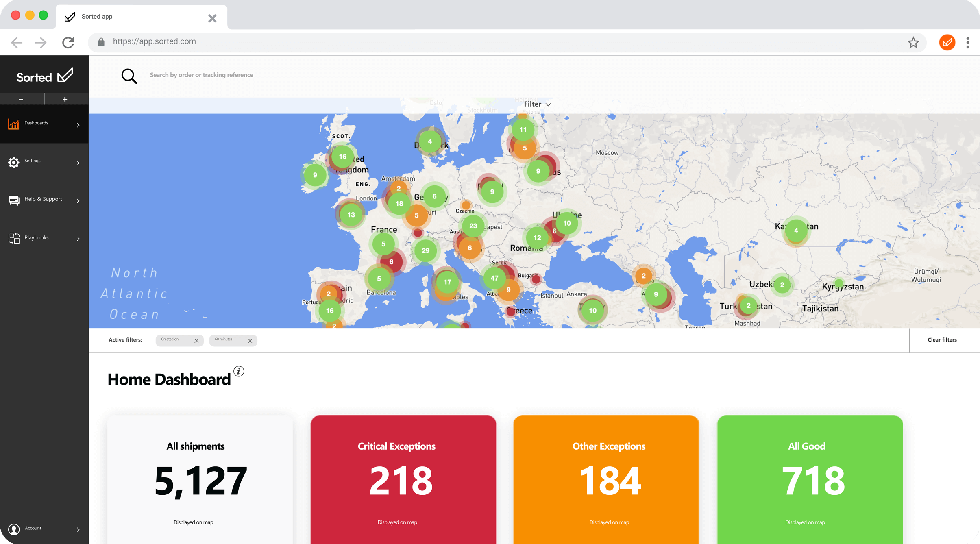Viewport: 980px width, 544px height.
Task: Select the Critical Exceptions card
Action: tap(403, 480)
